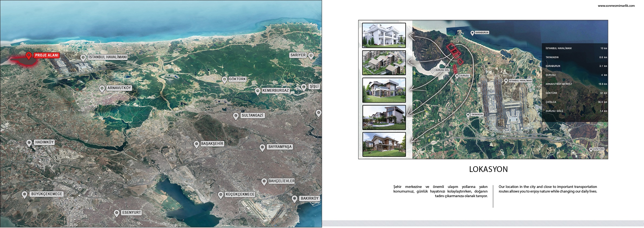Click the Arnavutköy Merkez distance entry
Viewport: 644px width, 228px height.
pyautogui.click(x=576, y=84)
